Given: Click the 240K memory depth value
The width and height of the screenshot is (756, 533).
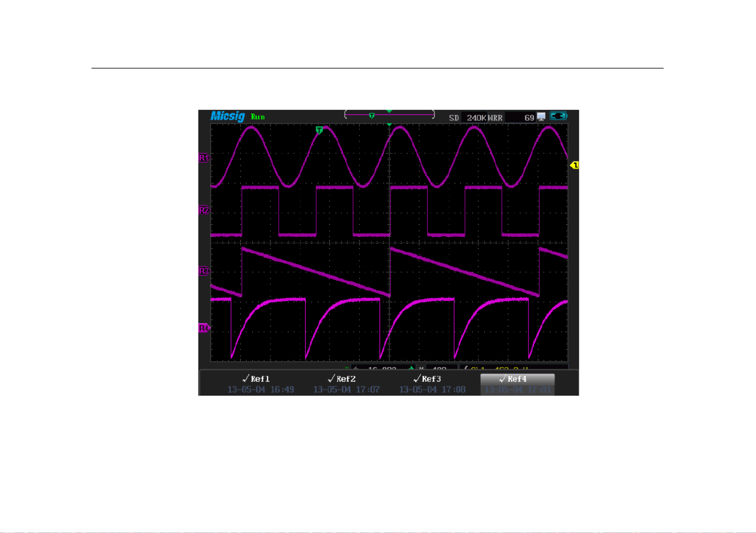Looking at the screenshot, I should point(476,118).
